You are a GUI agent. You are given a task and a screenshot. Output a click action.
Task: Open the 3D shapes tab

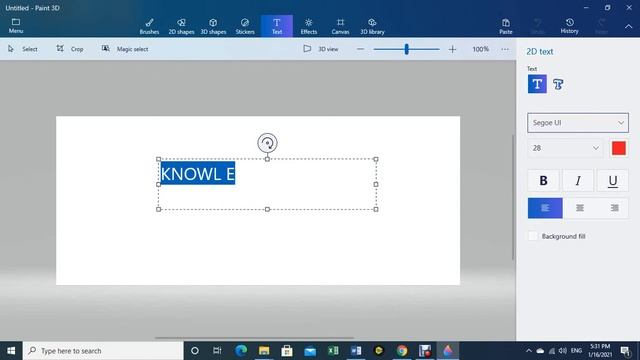(213, 26)
